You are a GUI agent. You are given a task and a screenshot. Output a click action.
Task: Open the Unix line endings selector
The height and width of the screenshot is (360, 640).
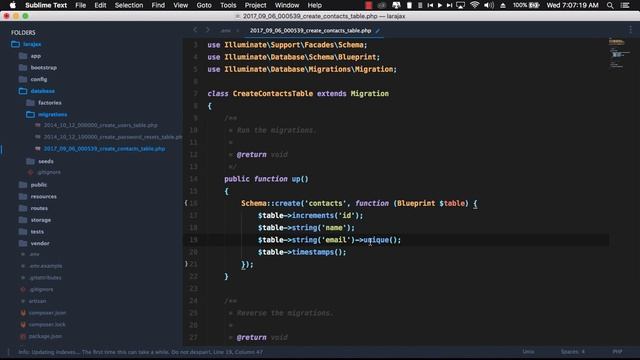[528, 352]
